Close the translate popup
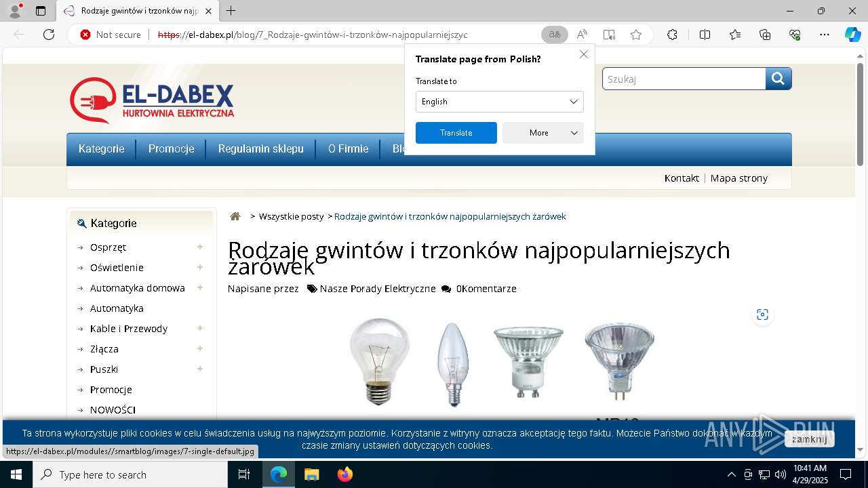Viewport: 868px width, 488px height. [583, 54]
